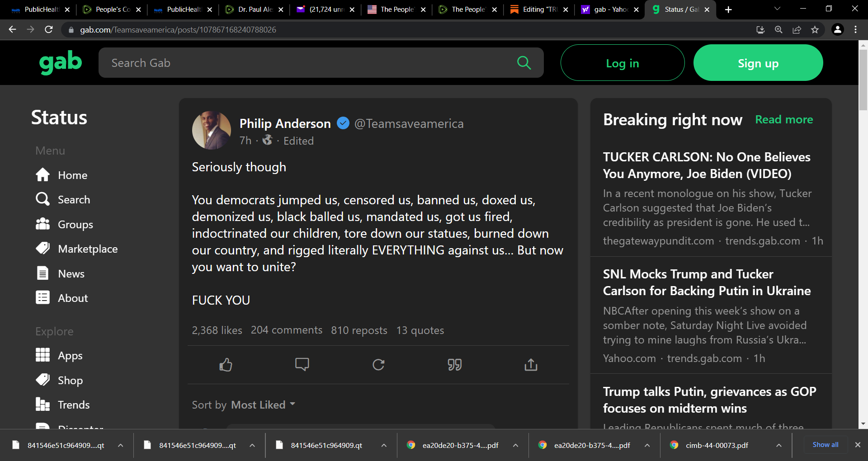The image size is (868, 461).
Task: Click the Gab logo
Action: 61,62
